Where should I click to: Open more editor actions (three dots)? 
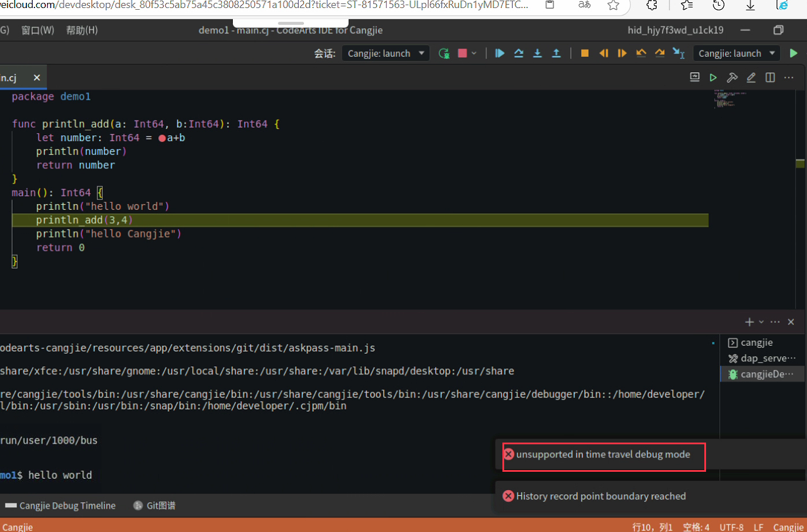789,77
